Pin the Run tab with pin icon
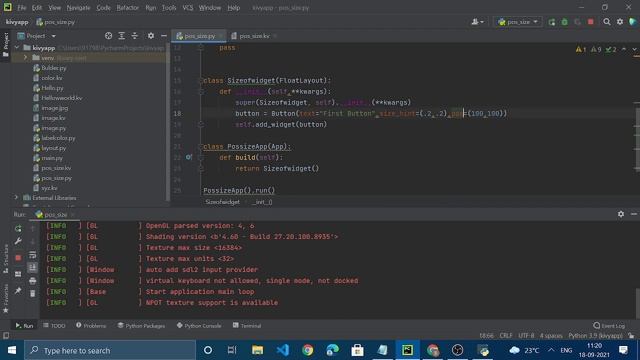This screenshot has height=360, width=640. tap(18, 291)
